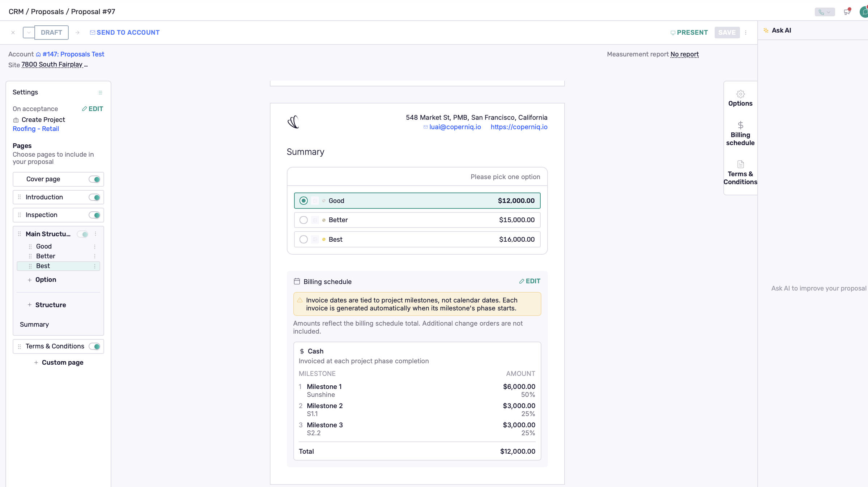Click the yellow dot beside Best option
Screen dimensions: 868x487
(324, 240)
